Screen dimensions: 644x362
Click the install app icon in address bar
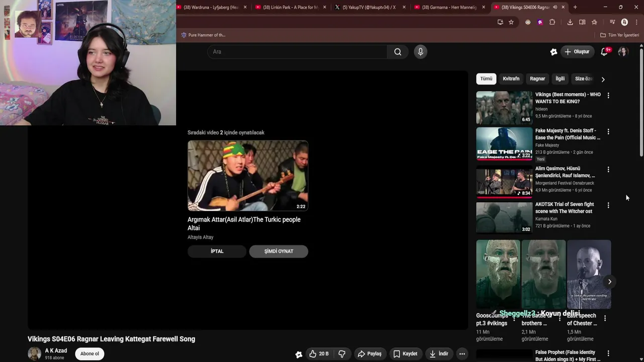[x=500, y=22]
